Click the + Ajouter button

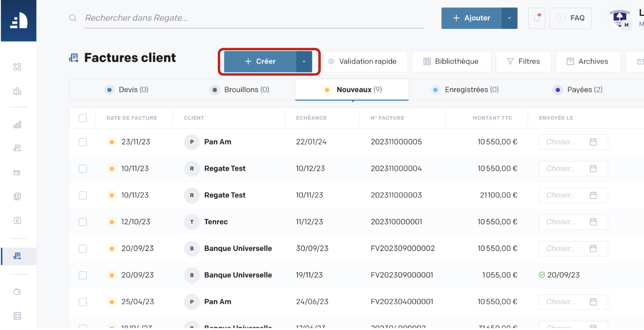pos(471,18)
